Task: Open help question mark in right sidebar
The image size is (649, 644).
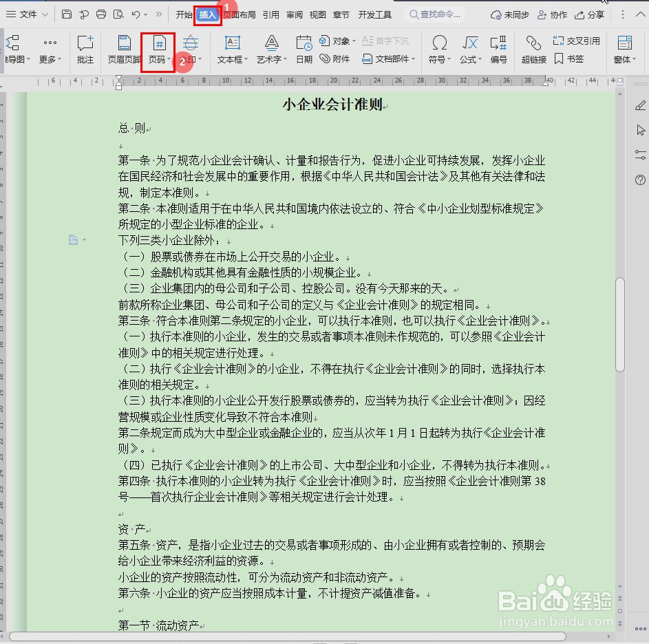Action: [640, 180]
